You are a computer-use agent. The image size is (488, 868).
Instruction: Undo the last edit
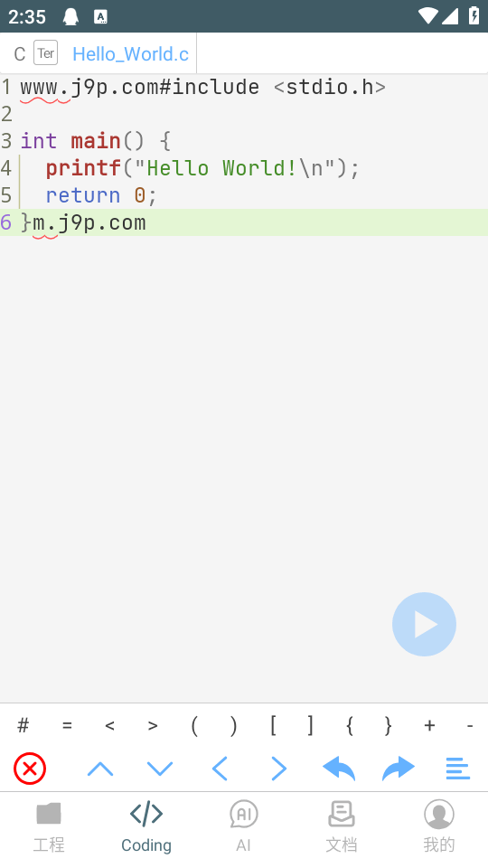pyautogui.click(x=339, y=769)
